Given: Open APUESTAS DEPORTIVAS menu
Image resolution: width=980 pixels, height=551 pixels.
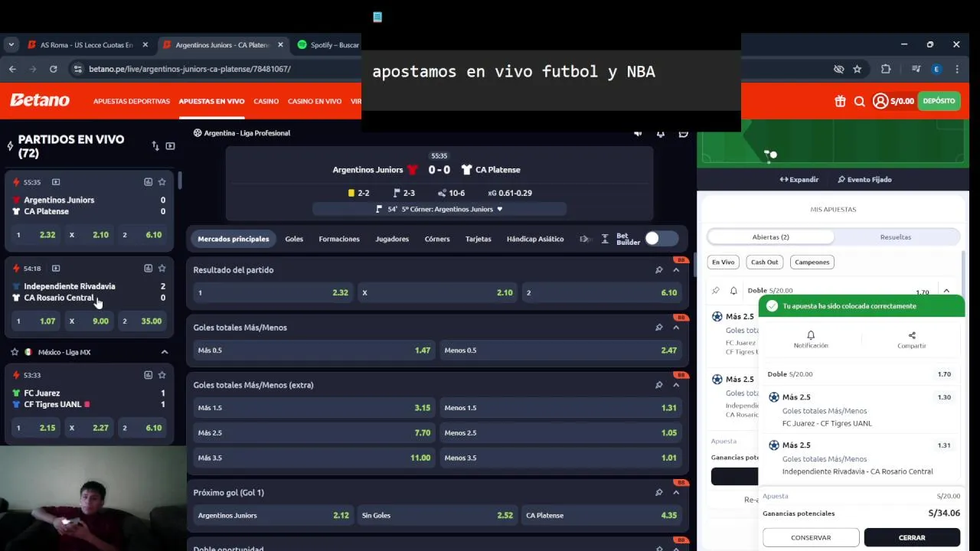Looking at the screenshot, I should click(132, 101).
